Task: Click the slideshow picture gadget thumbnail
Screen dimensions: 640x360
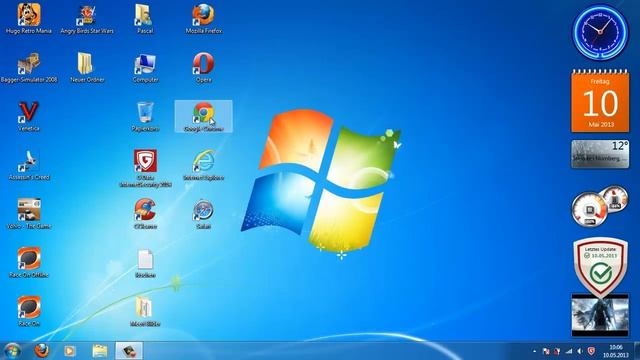Action: [600, 315]
